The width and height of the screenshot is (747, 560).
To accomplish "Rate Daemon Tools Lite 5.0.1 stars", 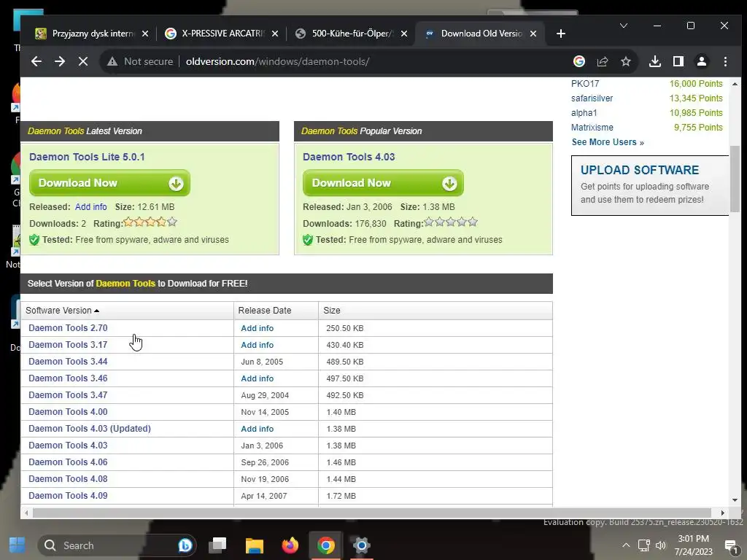I will 150,222.
